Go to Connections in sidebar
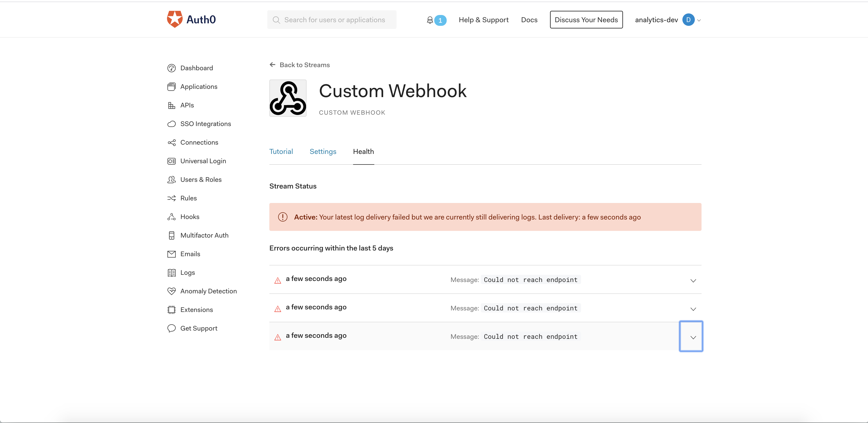Viewport: 868px width, 423px height. coord(199,143)
